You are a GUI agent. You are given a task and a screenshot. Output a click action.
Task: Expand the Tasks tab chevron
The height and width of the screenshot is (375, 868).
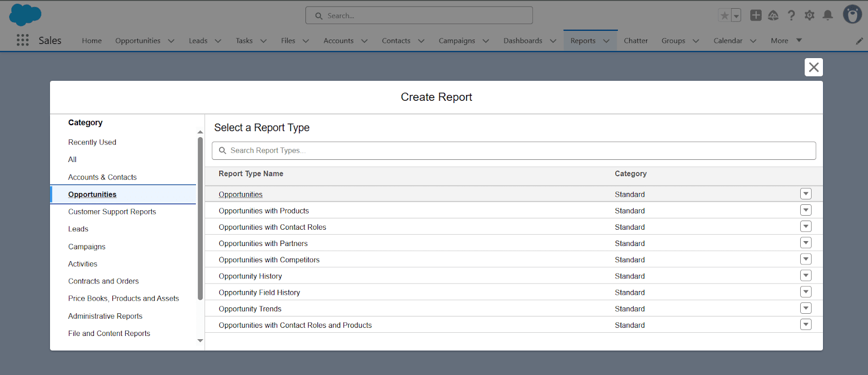coord(264,41)
